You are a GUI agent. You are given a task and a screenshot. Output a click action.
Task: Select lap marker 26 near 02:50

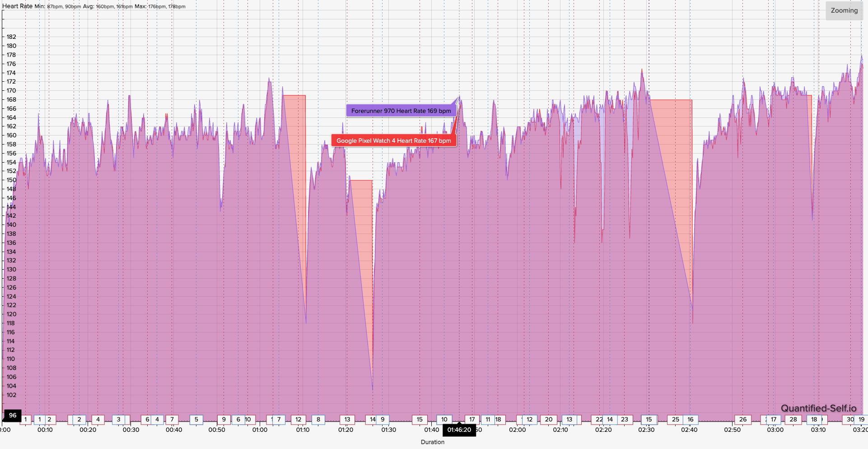pos(743,420)
